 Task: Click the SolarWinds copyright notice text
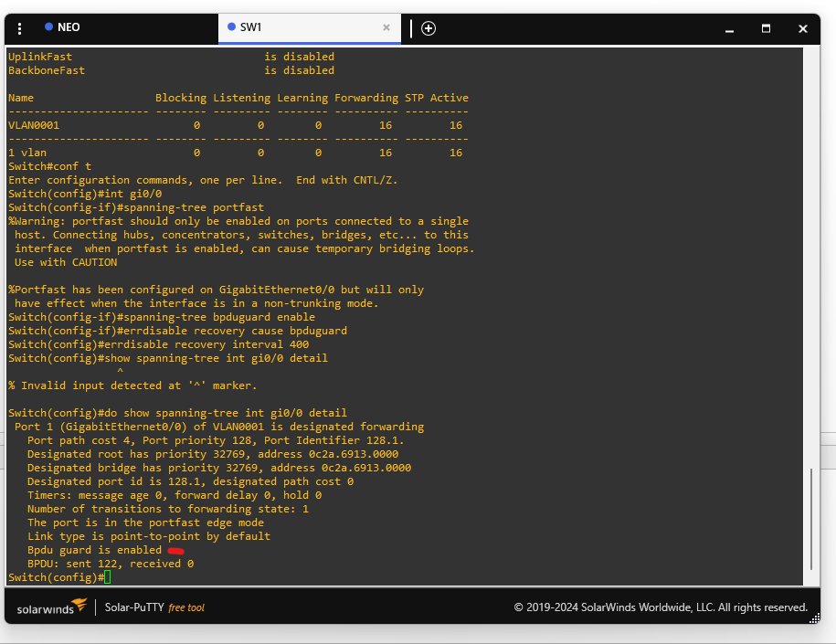tap(661, 607)
